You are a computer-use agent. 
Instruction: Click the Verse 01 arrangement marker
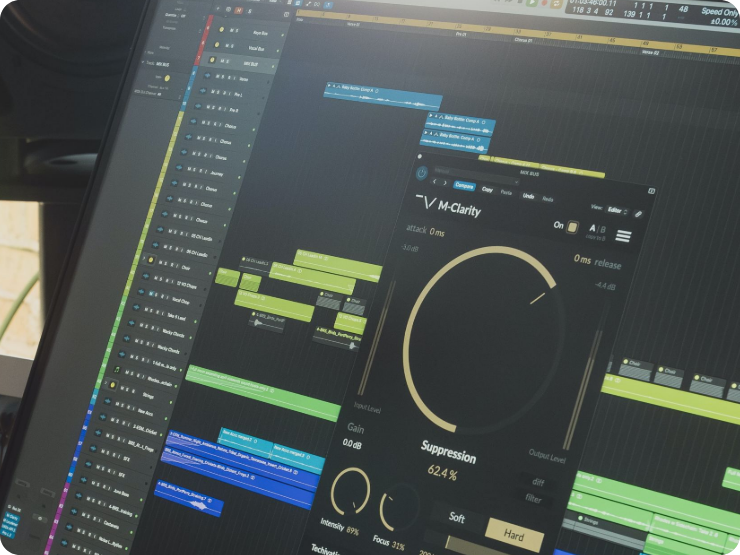[x=353, y=24]
